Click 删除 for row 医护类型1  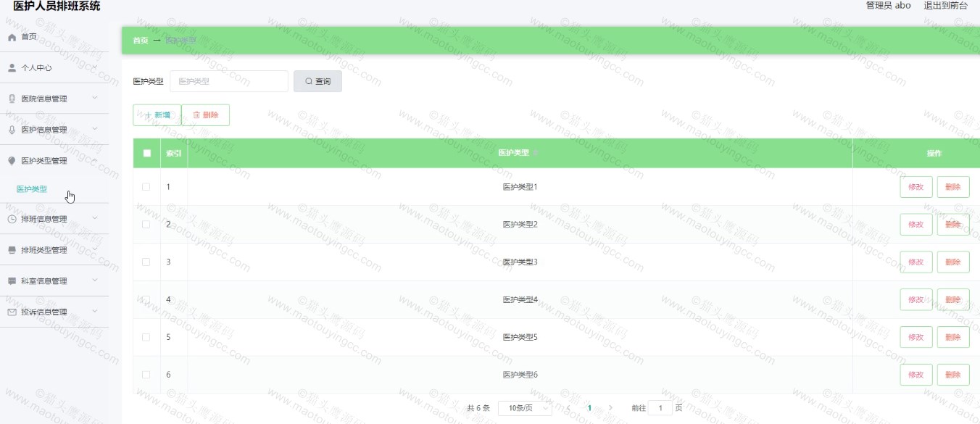(x=953, y=187)
